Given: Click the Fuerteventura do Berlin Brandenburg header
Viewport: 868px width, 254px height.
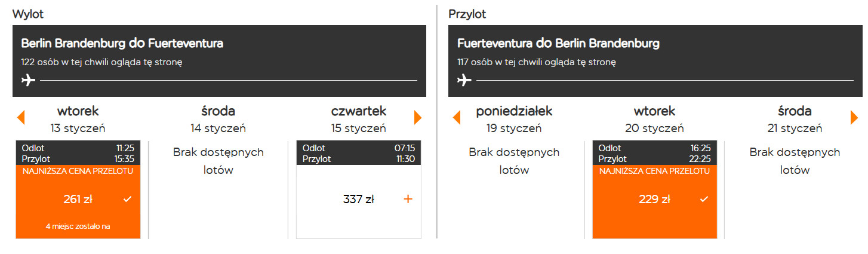Looking at the screenshot, I should click(x=558, y=44).
